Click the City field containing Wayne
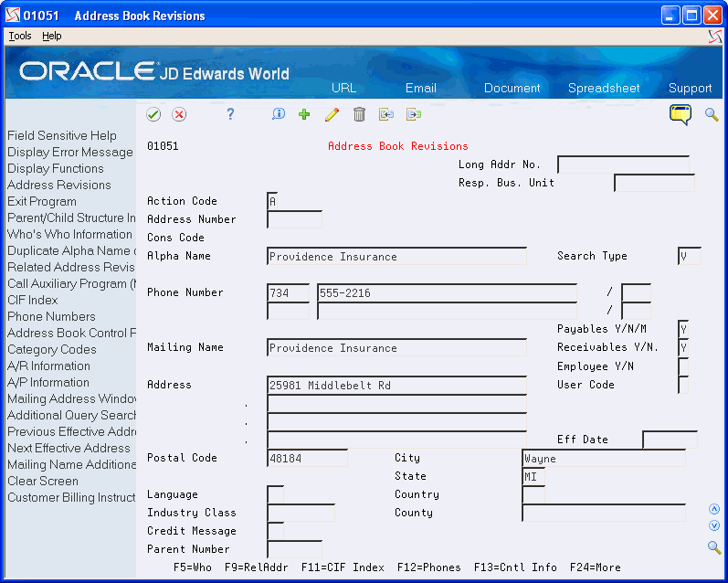 click(x=604, y=458)
